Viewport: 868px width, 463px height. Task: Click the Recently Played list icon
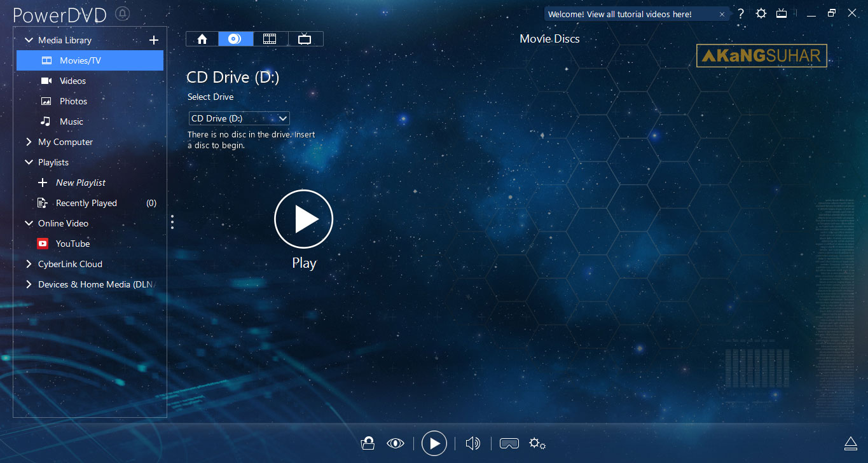43,203
